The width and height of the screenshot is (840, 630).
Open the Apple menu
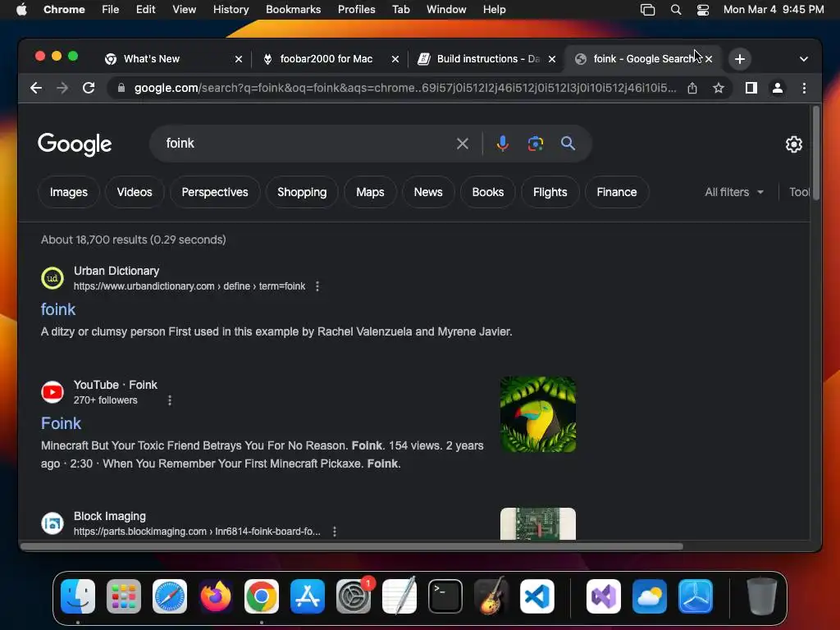21,10
